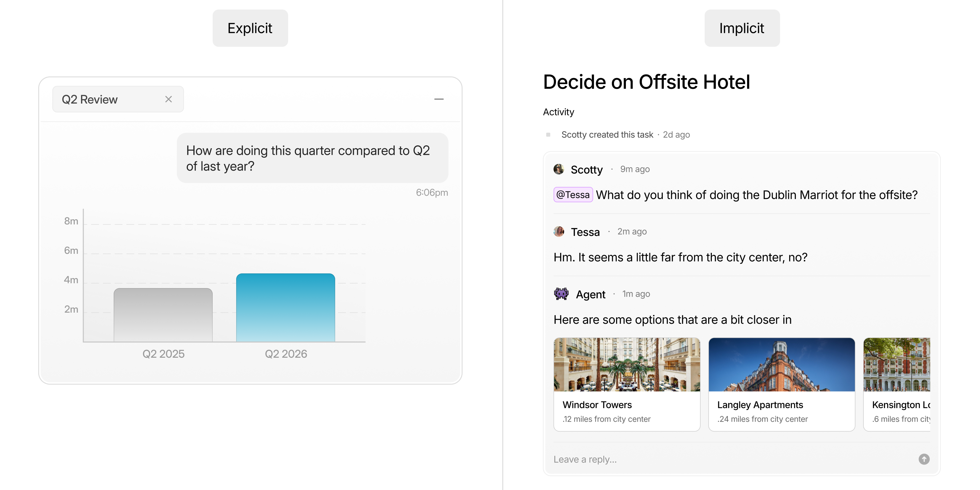Click the Activity section heading

pos(558,112)
